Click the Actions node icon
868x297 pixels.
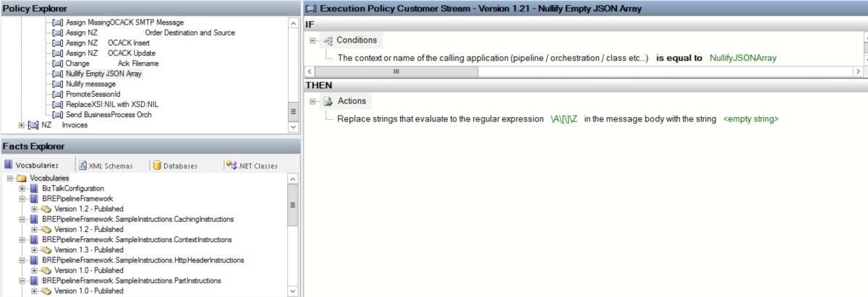coord(328,101)
